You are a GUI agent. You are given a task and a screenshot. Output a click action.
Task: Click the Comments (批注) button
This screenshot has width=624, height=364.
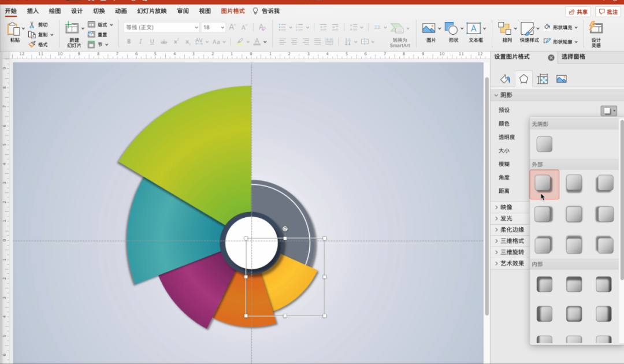tap(608, 12)
